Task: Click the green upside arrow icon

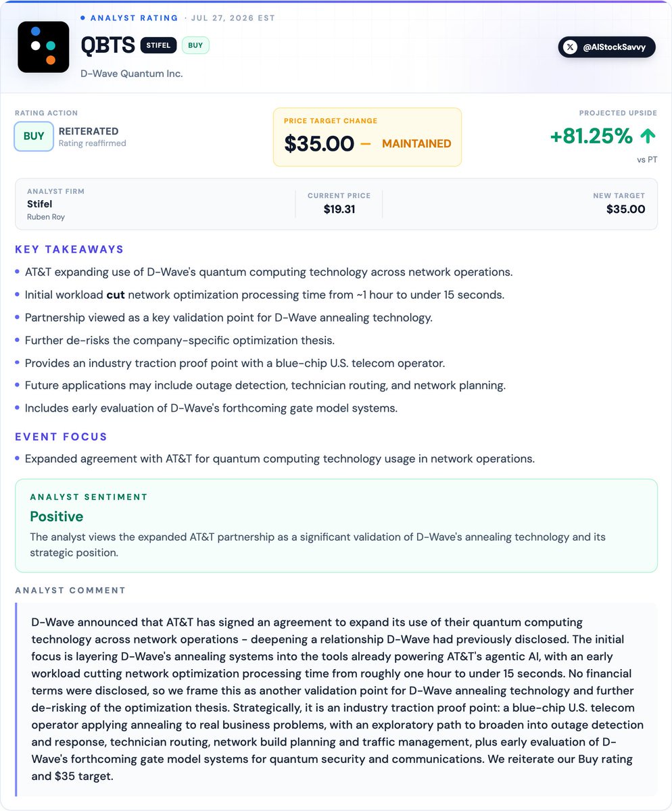Action: click(648, 137)
